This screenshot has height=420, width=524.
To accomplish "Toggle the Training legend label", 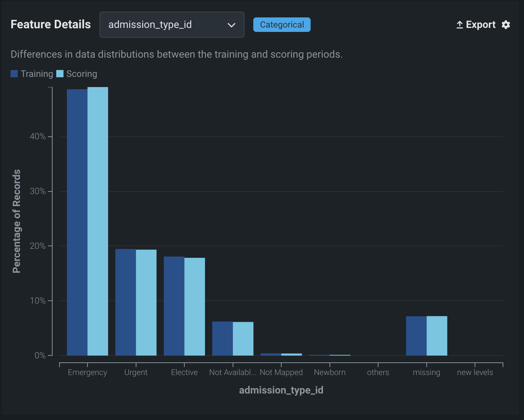I will (37, 74).
